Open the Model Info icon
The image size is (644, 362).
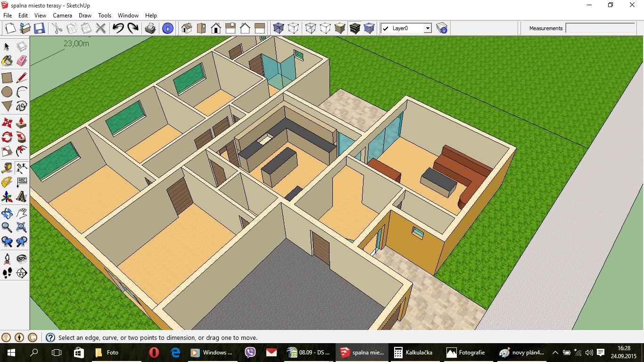point(167,28)
